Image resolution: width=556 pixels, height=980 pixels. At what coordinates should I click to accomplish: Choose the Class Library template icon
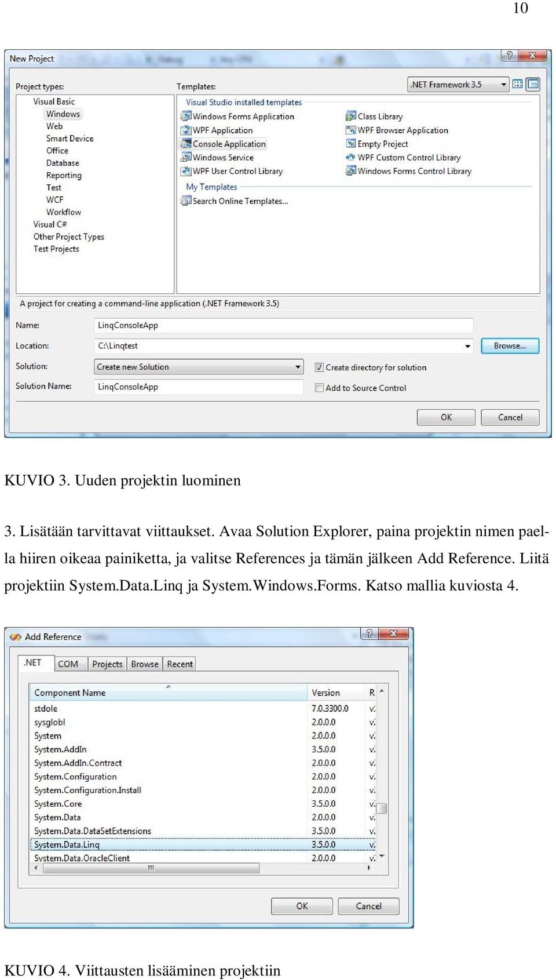coord(350,116)
